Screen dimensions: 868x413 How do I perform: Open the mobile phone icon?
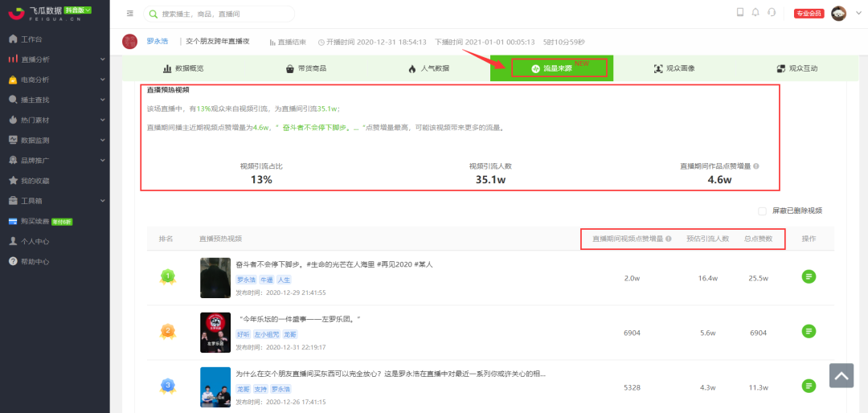click(x=740, y=12)
